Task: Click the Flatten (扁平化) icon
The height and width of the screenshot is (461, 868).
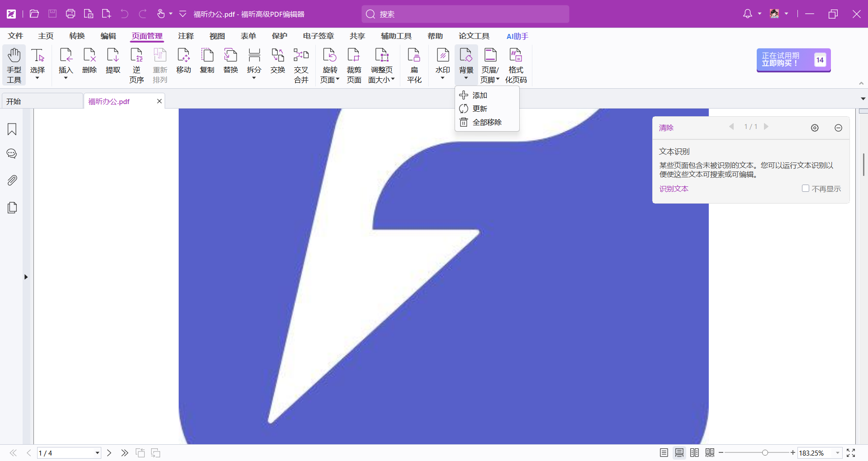Action: click(414, 65)
